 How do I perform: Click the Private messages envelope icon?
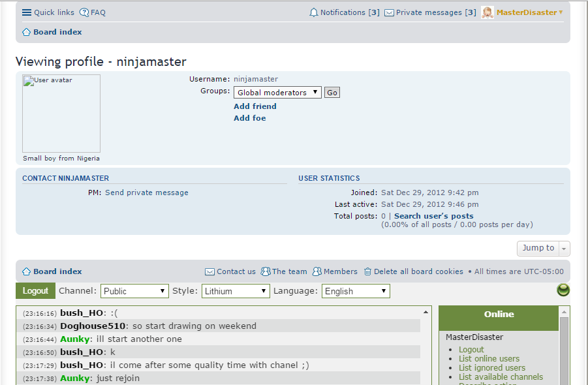pyautogui.click(x=389, y=13)
